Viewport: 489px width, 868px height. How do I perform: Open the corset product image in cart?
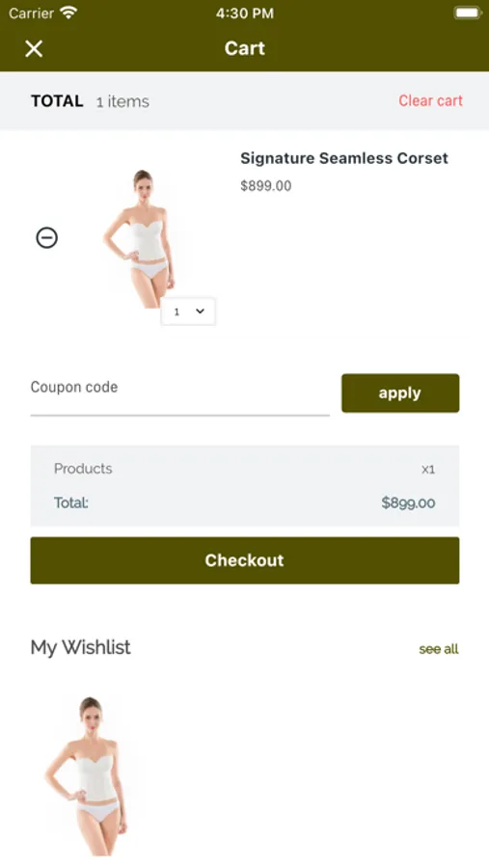[x=141, y=239]
